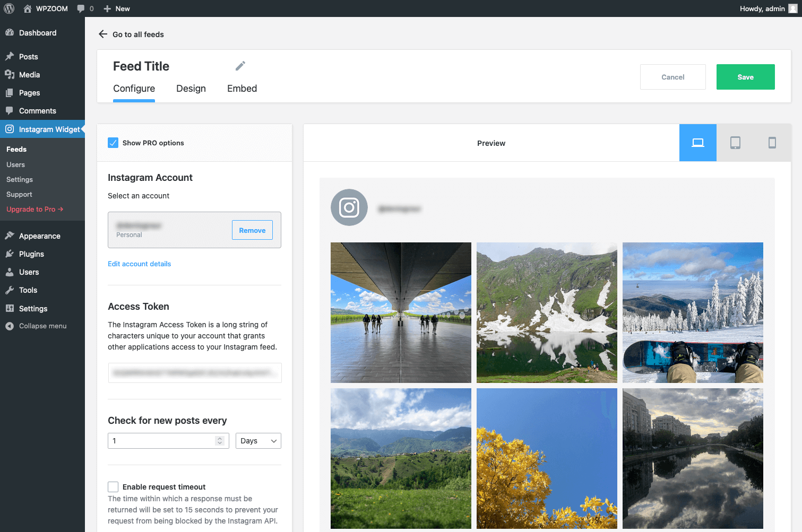Viewport: 802px width, 532px height.
Task: Click the Instagram Widget camera icon
Action: [x=10, y=129]
